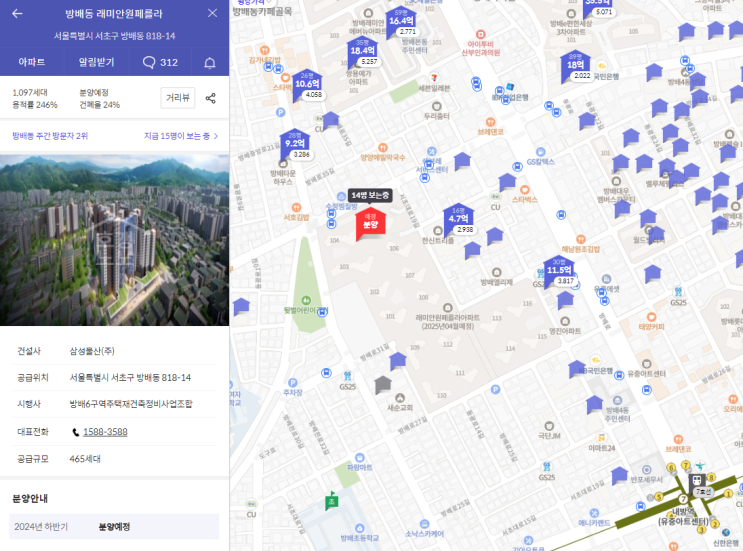Screen dimensions: 743x551
Task: Click the 건폐율 24% text
Action: (100, 105)
